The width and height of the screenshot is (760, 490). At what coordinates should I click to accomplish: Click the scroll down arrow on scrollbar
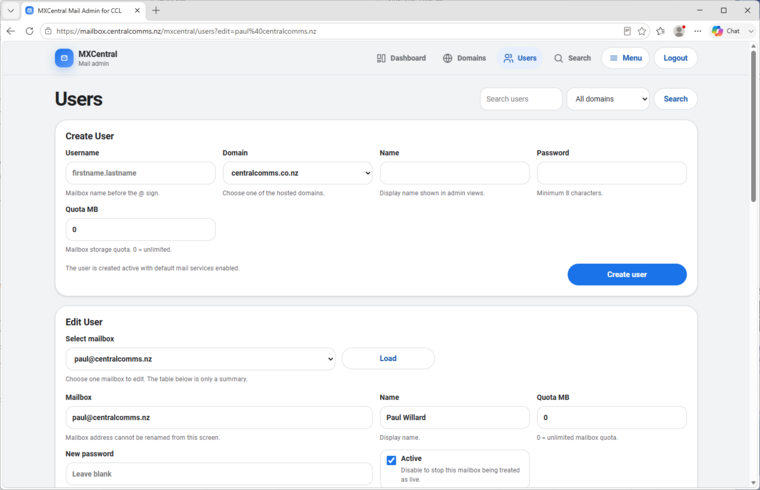[753, 483]
